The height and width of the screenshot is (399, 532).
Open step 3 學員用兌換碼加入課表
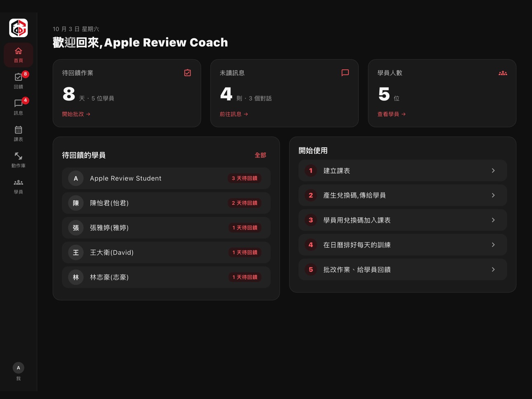pyautogui.click(x=403, y=220)
